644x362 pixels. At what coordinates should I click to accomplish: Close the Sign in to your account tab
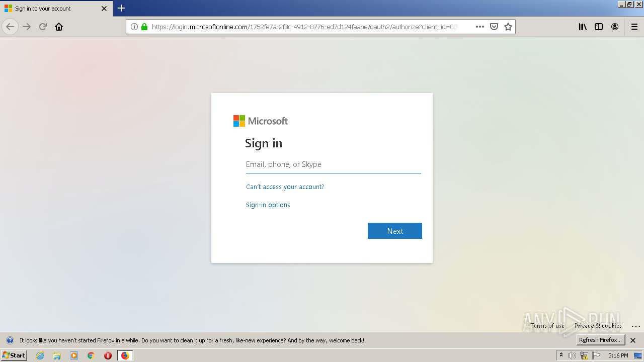click(104, 9)
